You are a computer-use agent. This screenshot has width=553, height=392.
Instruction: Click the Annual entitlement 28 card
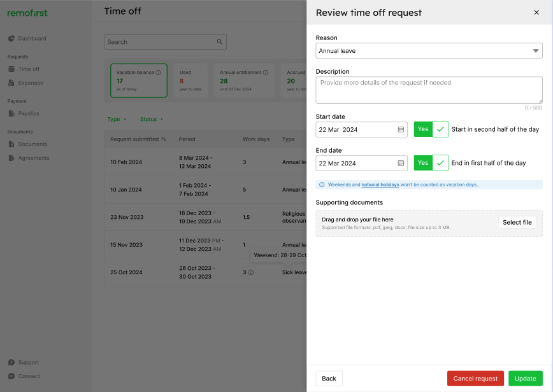coord(244,81)
